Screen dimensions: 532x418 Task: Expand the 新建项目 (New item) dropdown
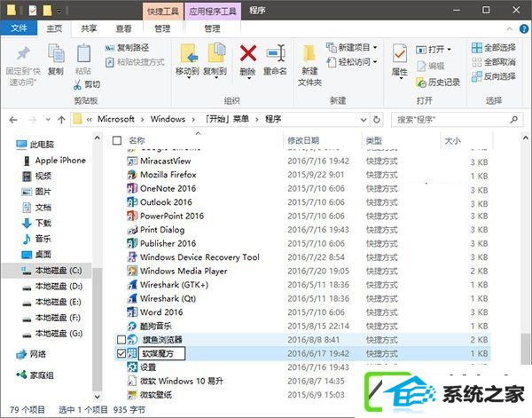click(x=375, y=48)
